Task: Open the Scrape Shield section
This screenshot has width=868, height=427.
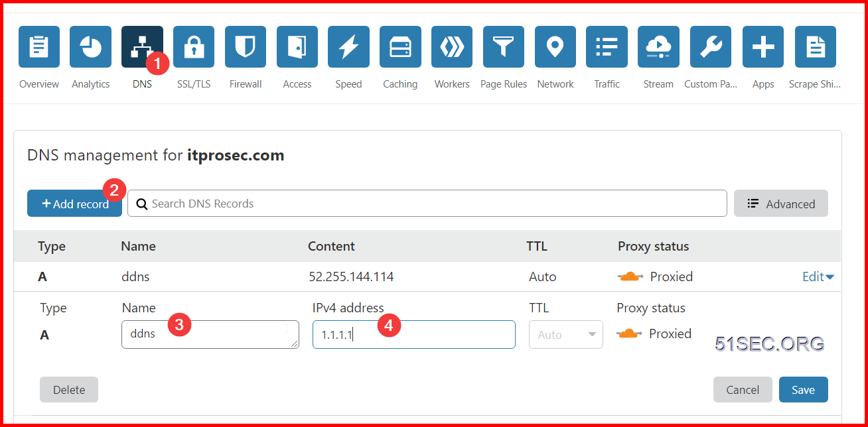Action: [x=815, y=46]
